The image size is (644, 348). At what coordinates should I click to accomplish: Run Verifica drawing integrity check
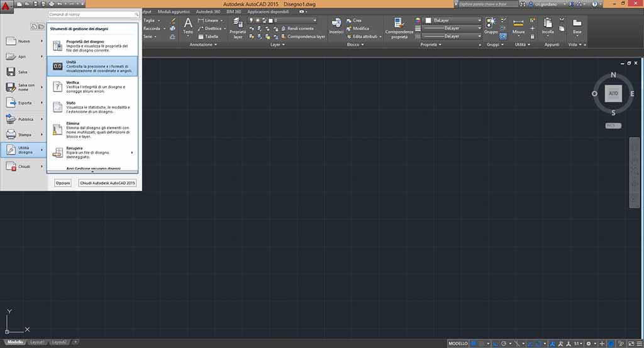click(x=92, y=87)
